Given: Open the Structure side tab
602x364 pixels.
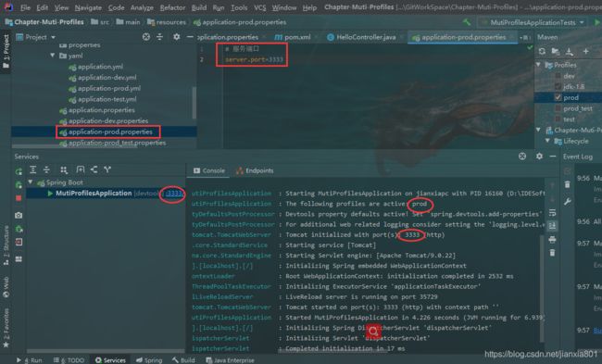Looking at the screenshot, I should pyautogui.click(x=6, y=245).
